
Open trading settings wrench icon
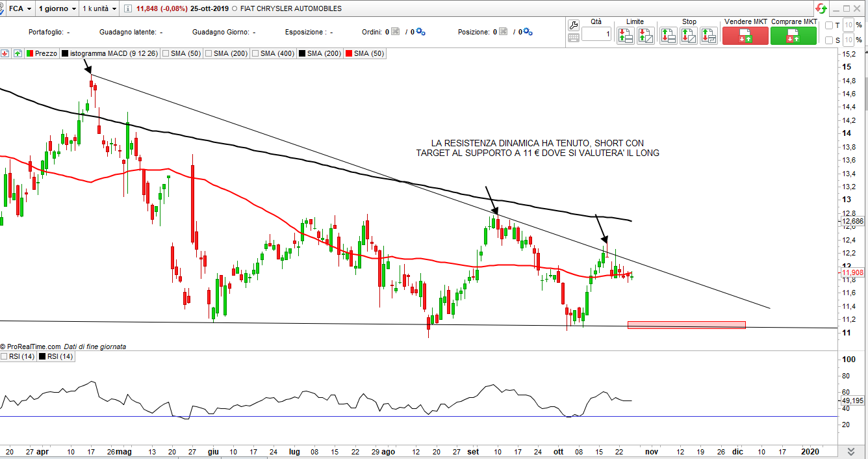click(573, 25)
